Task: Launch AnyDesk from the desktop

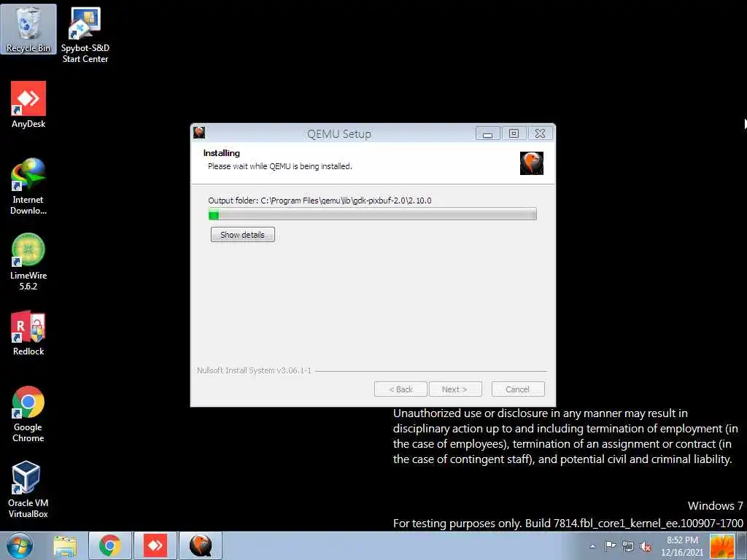Action: point(28,105)
